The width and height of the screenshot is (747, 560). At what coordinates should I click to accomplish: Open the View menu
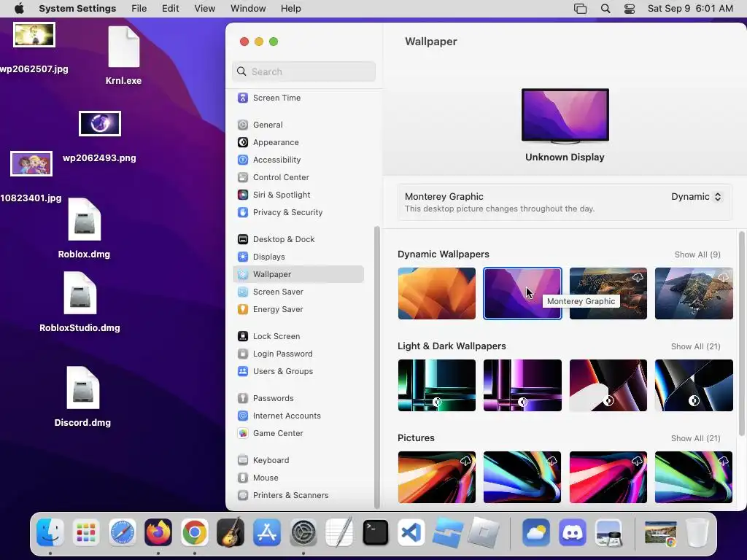(x=204, y=9)
